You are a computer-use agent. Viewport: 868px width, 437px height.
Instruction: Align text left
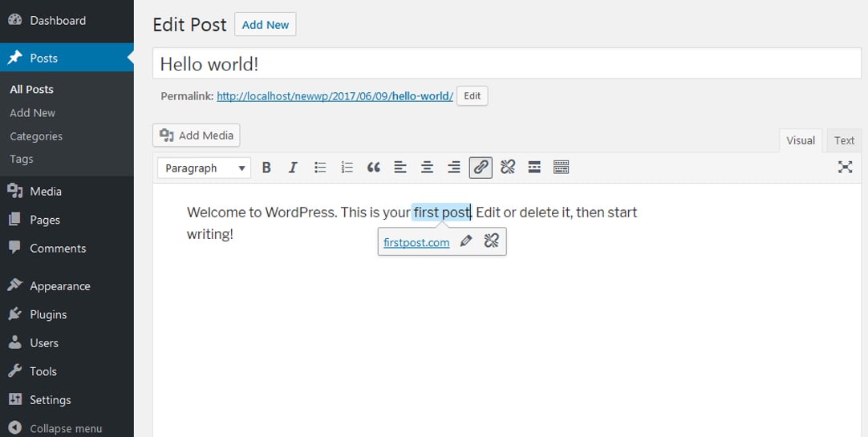pos(400,168)
